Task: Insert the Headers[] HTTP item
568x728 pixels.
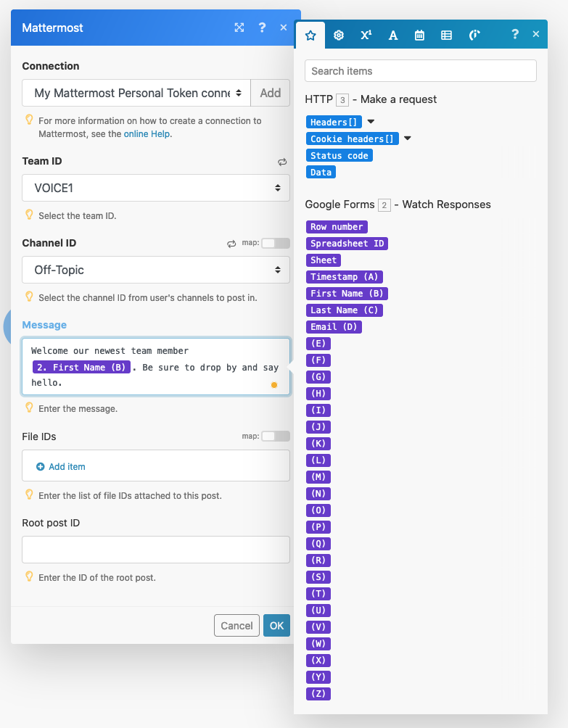Action: 334,122
